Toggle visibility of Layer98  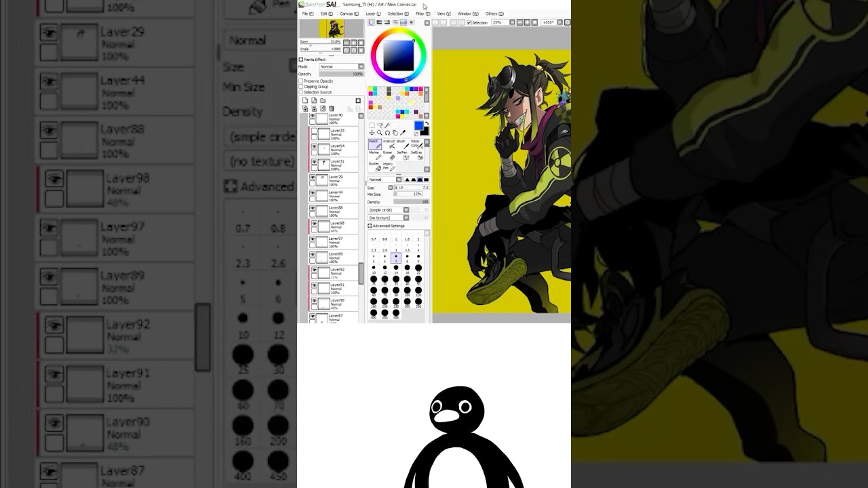(314, 224)
